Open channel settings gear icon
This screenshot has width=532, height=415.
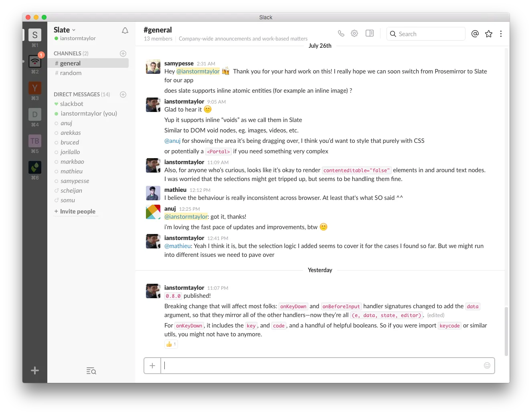[x=354, y=33]
